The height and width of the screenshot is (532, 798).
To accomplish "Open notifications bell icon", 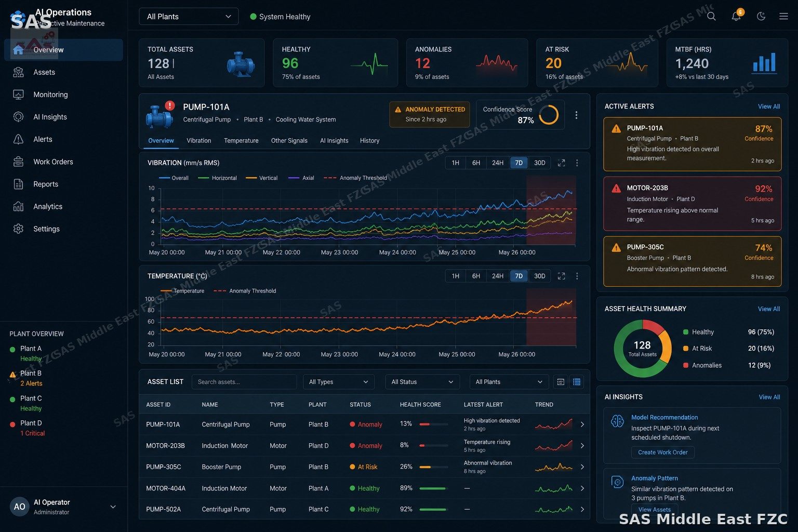I will coord(736,16).
